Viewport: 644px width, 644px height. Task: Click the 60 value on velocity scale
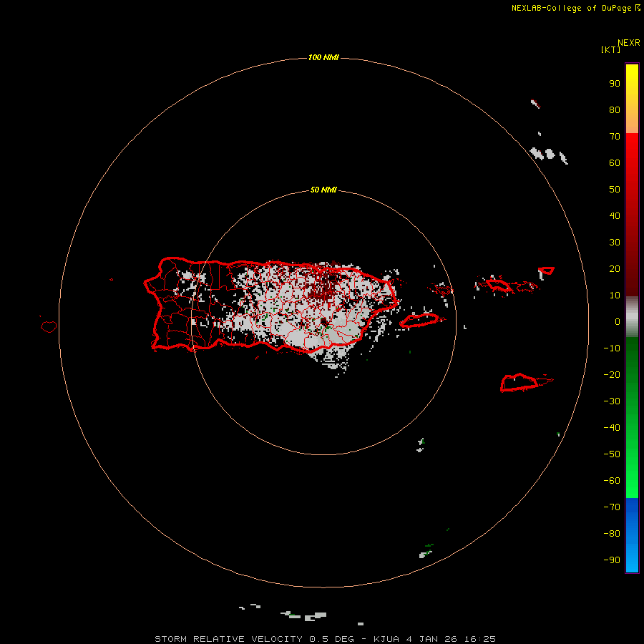[x=615, y=162]
